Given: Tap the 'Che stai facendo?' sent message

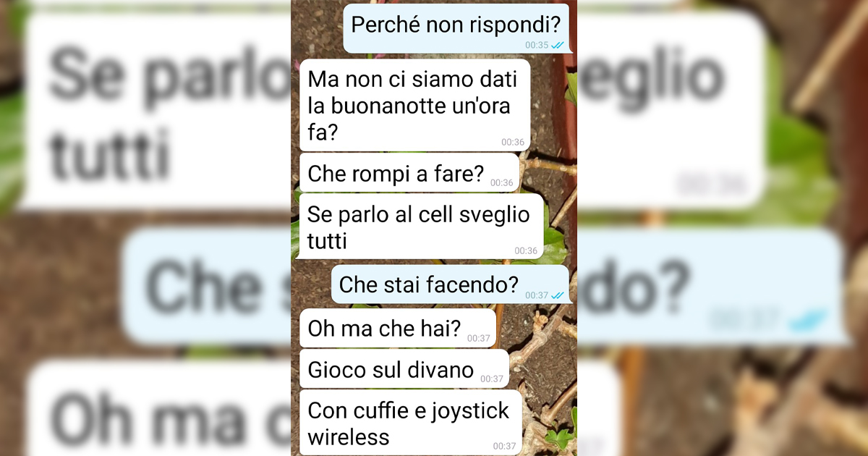Looking at the screenshot, I should click(x=451, y=284).
